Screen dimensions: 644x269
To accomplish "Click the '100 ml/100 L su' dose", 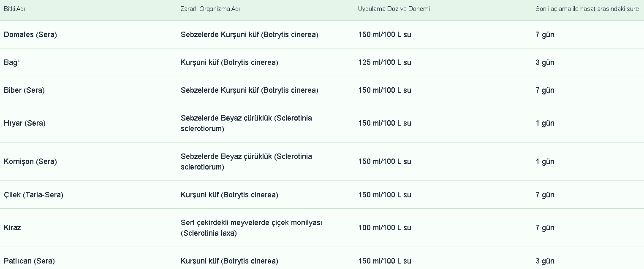I will point(384,228).
